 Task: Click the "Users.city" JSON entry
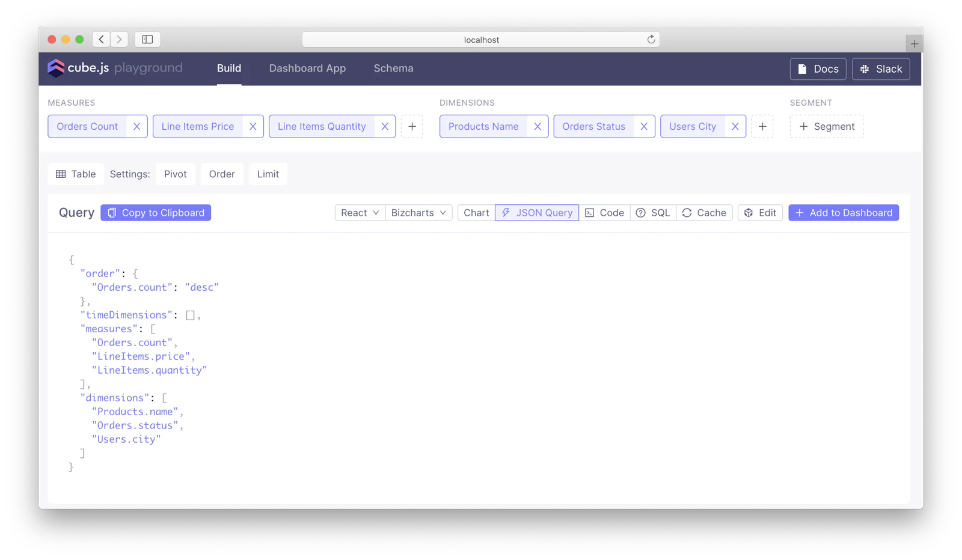coord(126,439)
